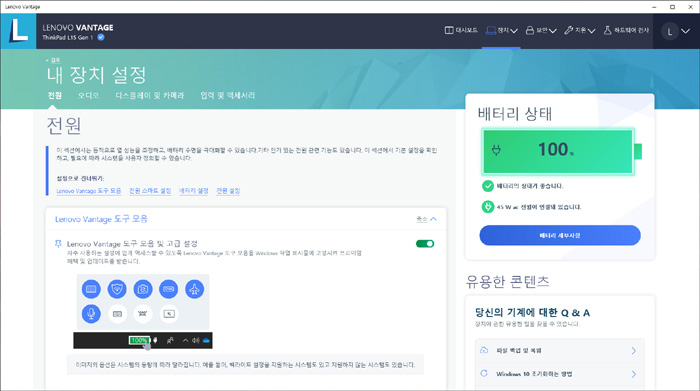Click the 유용한 콘텐츠 heading
This screenshot has width=700, height=391.
point(507,281)
